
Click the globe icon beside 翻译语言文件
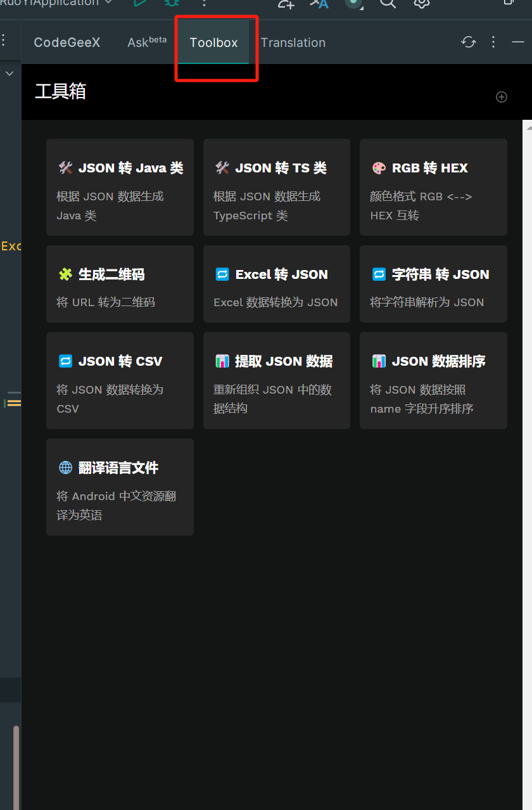(65, 468)
